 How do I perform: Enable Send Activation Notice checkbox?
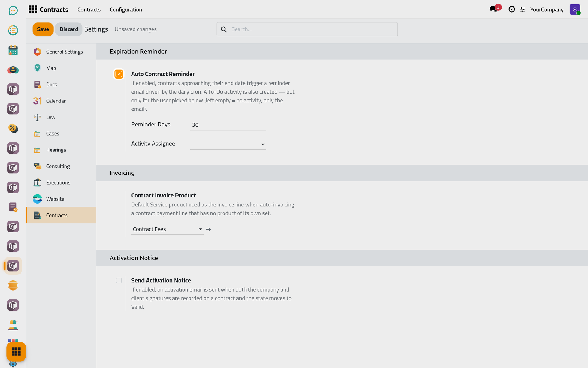click(x=119, y=281)
